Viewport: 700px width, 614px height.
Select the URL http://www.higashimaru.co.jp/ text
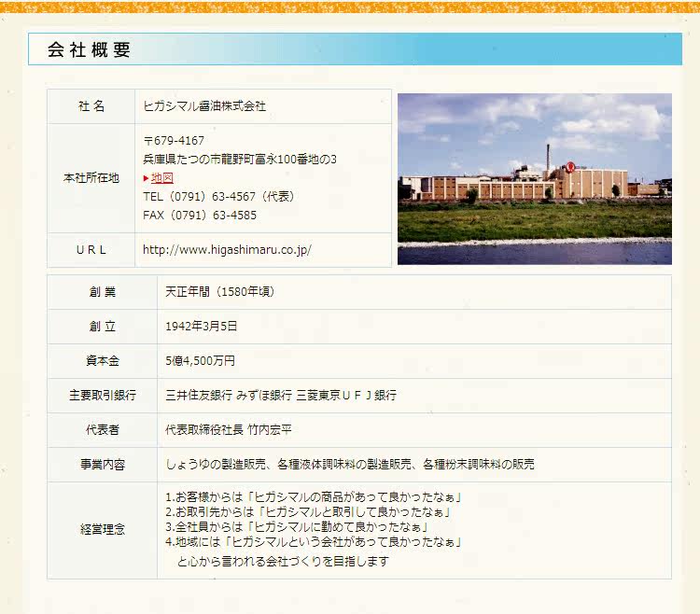point(227,249)
